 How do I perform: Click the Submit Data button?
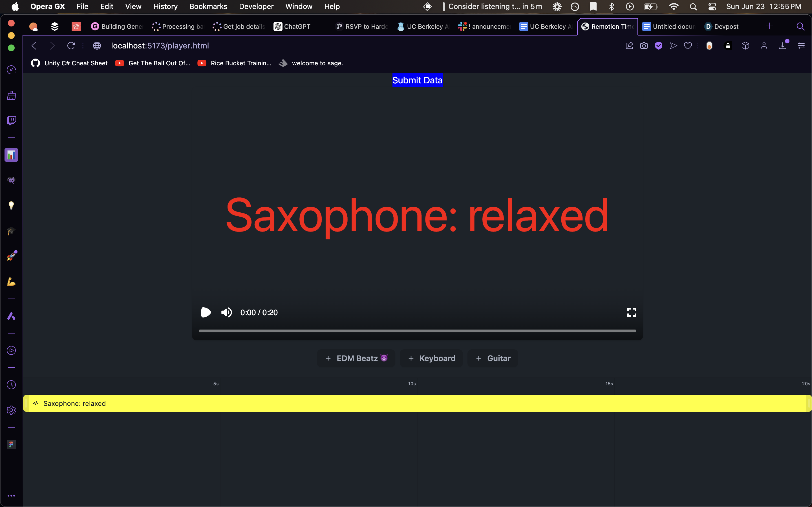(x=417, y=80)
